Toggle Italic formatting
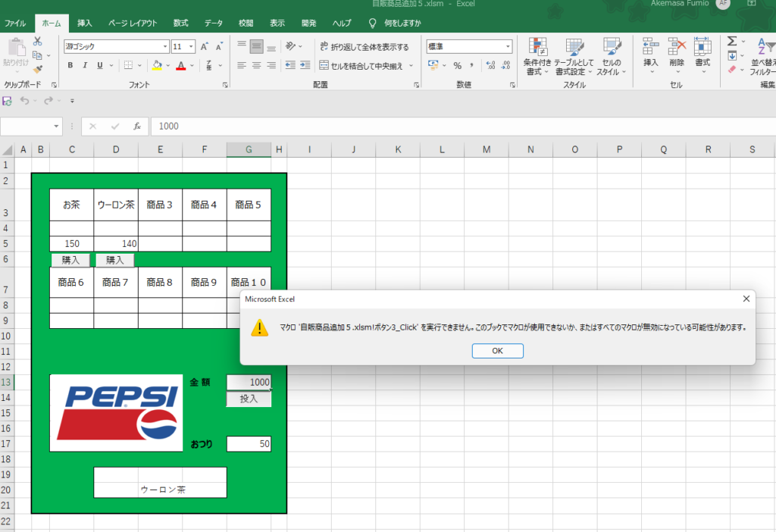 (85, 65)
